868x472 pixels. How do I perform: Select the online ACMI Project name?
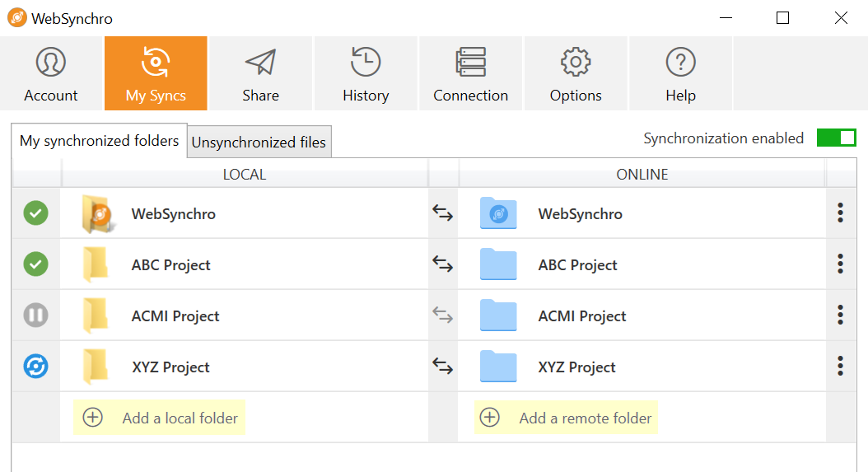581,316
